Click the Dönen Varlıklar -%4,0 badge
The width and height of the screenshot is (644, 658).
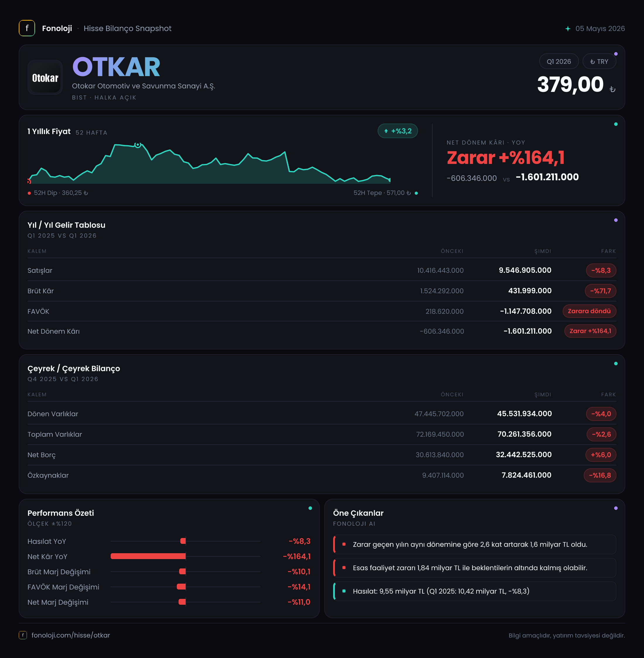click(601, 414)
